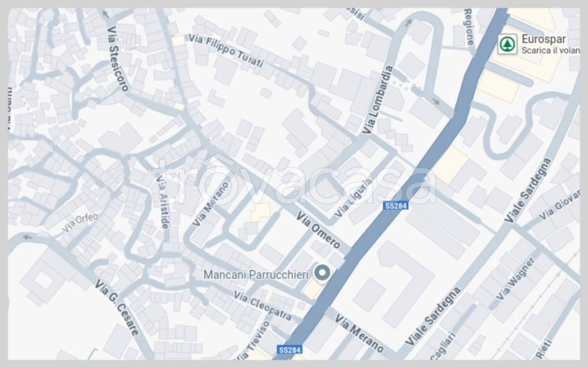Select the Via Wagner street label

coord(516,278)
